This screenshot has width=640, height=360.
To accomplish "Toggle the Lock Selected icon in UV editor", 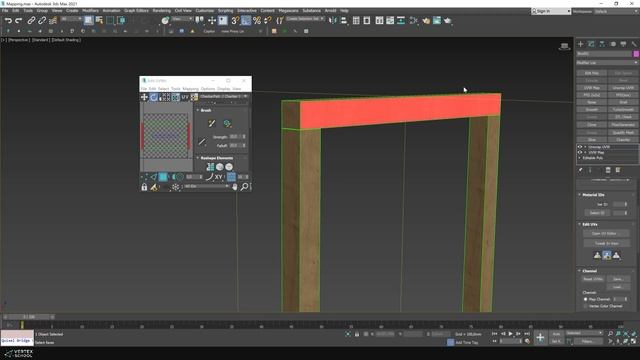I will [144, 187].
